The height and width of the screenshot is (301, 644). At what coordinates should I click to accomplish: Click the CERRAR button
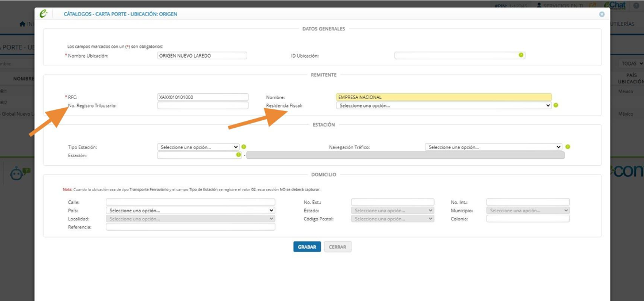[x=338, y=247]
